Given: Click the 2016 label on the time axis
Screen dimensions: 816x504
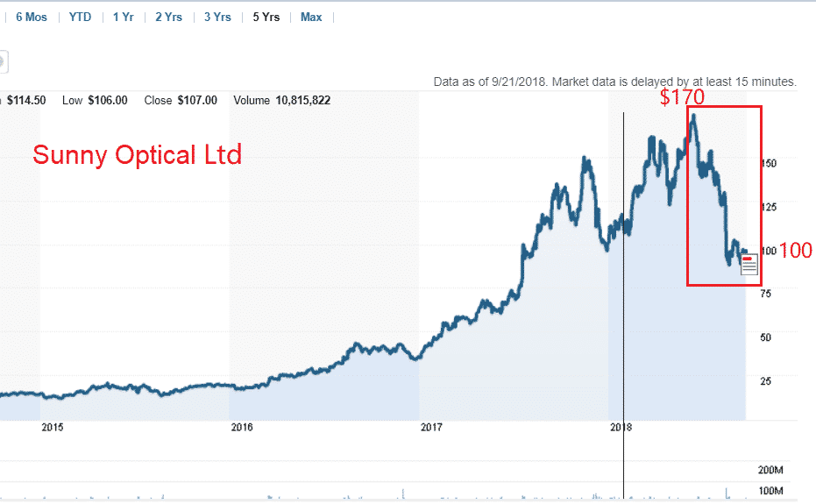Looking at the screenshot, I should point(241,428).
